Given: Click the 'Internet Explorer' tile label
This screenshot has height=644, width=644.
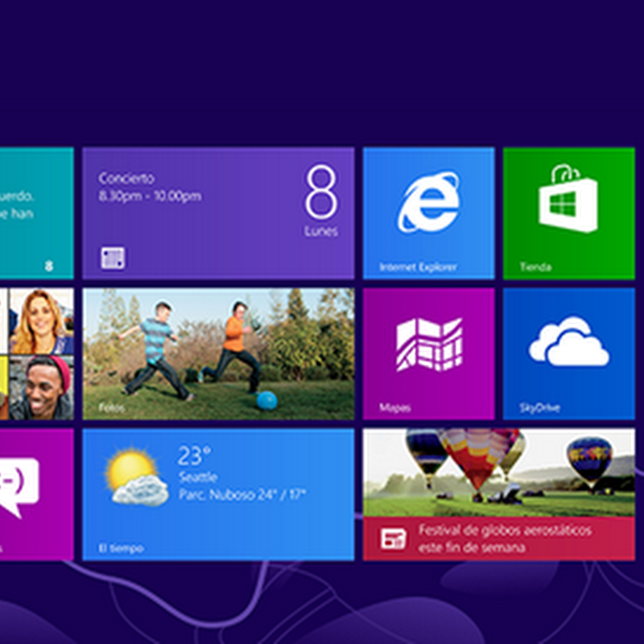Looking at the screenshot, I should click(x=418, y=267).
